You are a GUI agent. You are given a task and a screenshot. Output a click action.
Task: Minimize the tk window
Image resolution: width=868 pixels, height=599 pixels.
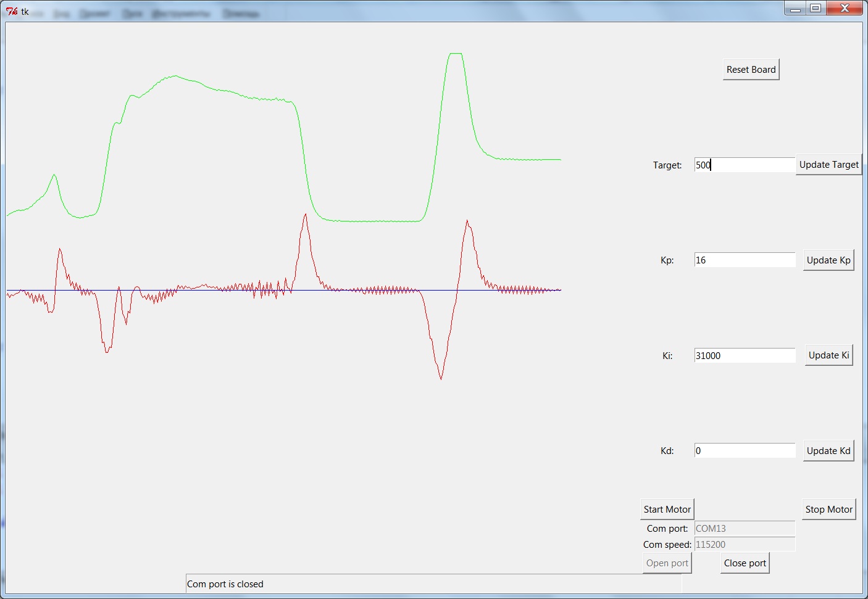tap(795, 8)
